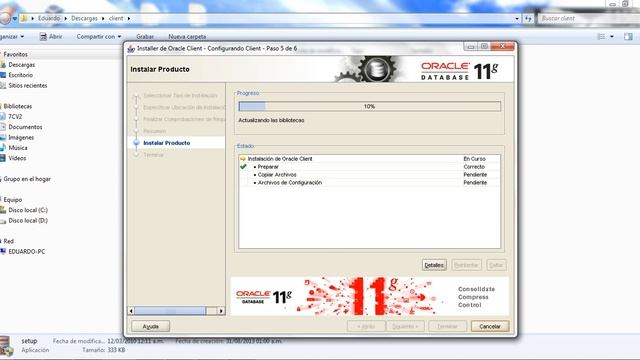Open Compartir con dropdown in Explorer toolbar
Screen dimensions: 640x360
99,36
